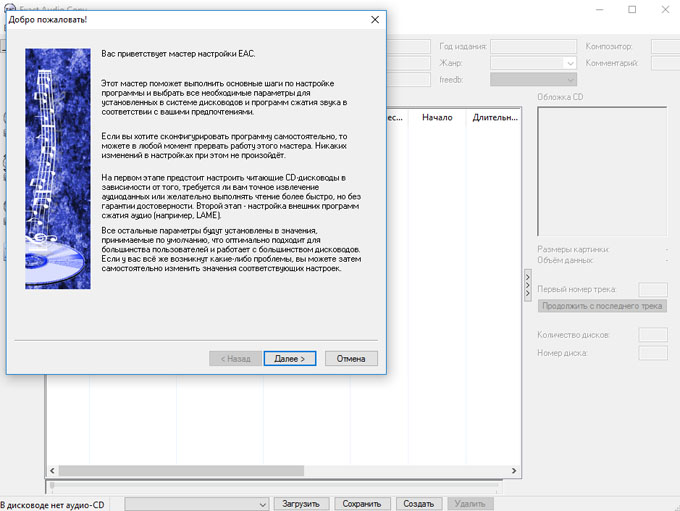Image resolution: width=680 pixels, height=511 pixels.
Task: Click the Продолжить с последнего трека button
Action: [602, 306]
